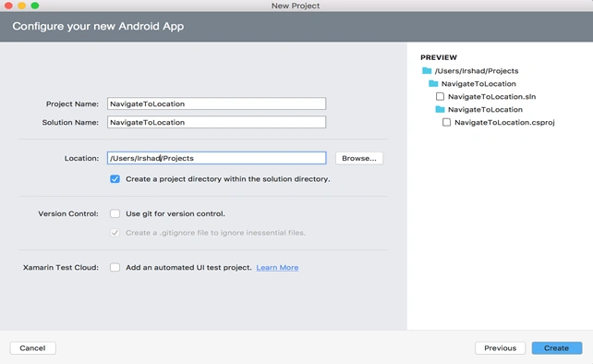The image size is (593, 364).
Task: Click the Version Control label
Action: (68, 213)
